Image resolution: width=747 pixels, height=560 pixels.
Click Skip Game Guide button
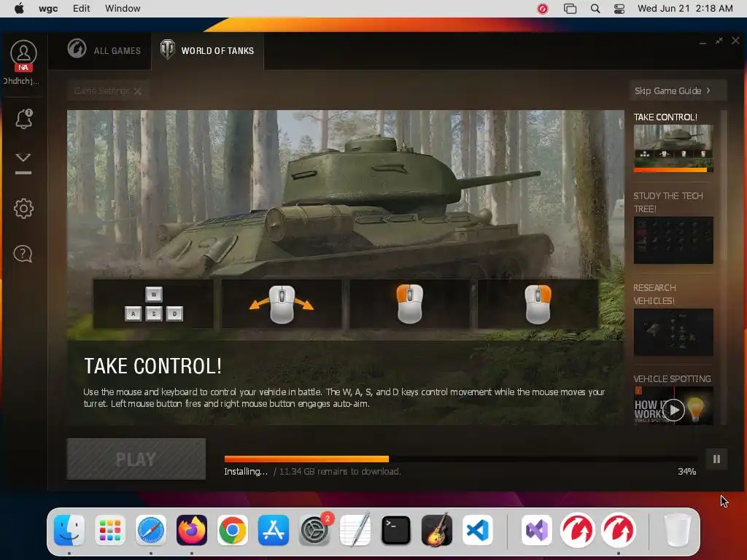[x=678, y=90]
